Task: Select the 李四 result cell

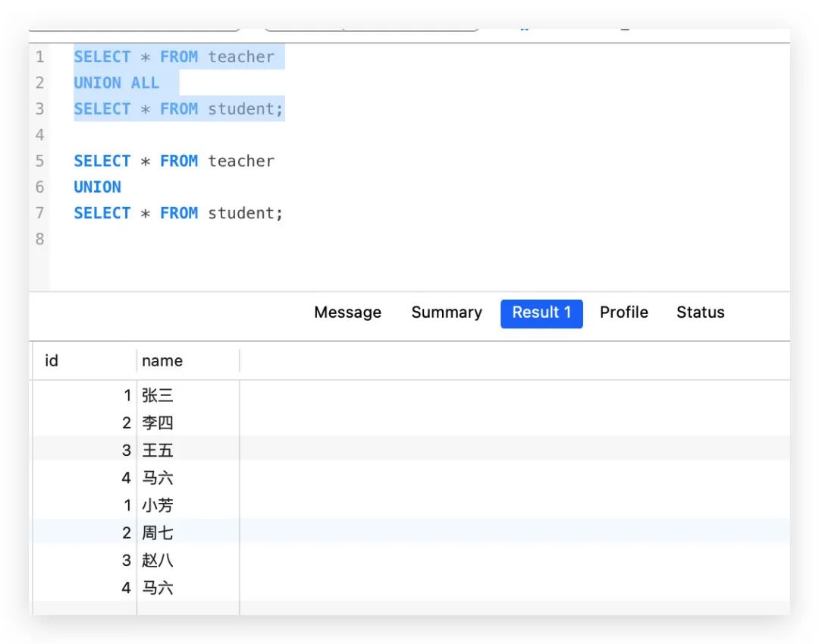Action: pos(158,423)
